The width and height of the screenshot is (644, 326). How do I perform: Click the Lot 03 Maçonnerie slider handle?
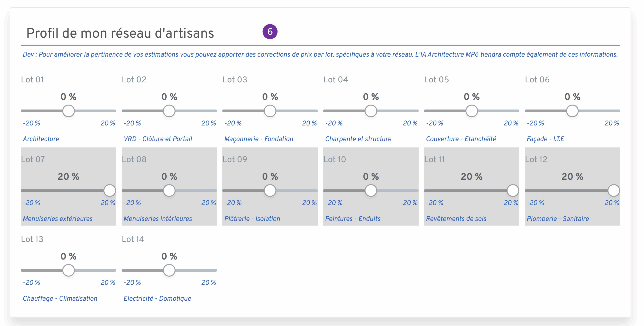(270, 111)
